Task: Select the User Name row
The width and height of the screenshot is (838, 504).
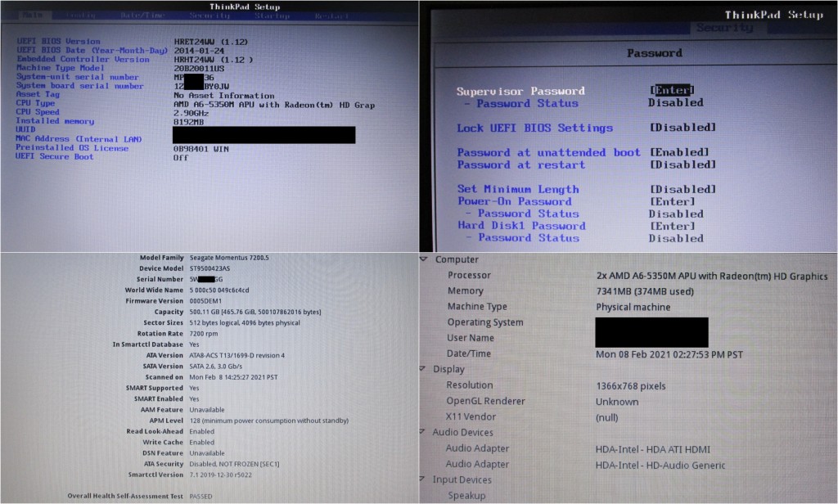Action: point(577,338)
